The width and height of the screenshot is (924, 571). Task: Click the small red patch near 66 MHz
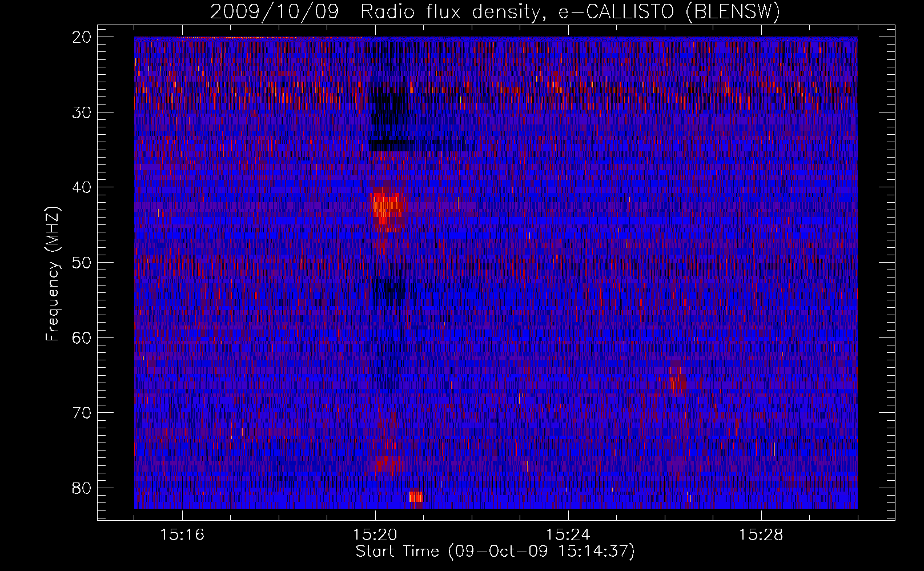point(678,381)
